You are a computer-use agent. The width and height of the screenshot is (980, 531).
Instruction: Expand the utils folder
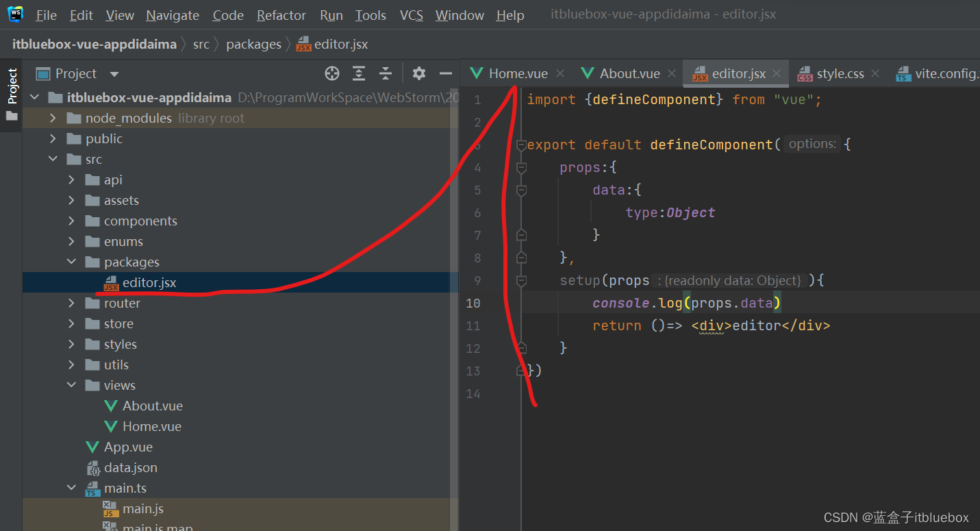pos(72,365)
